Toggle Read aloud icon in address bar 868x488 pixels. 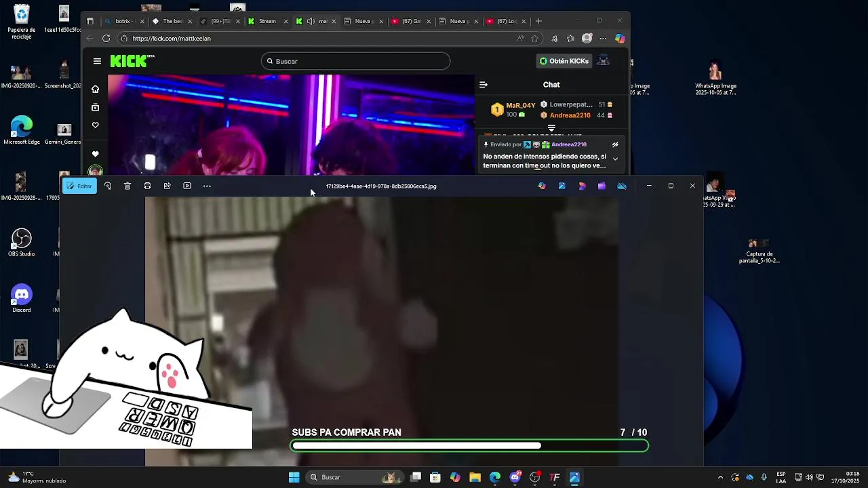click(x=520, y=39)
